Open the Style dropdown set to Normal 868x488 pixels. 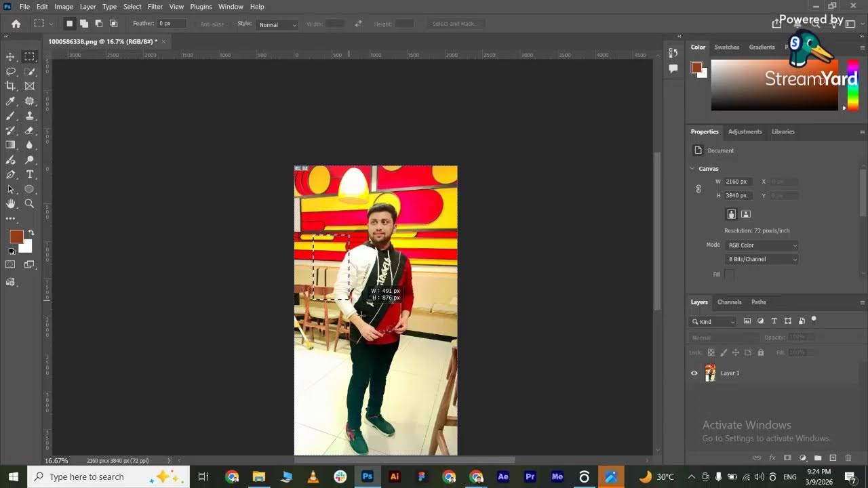point(277,24)
